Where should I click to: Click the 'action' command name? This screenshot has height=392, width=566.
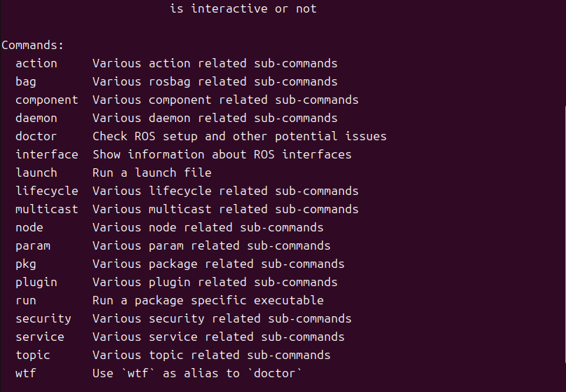36,64
